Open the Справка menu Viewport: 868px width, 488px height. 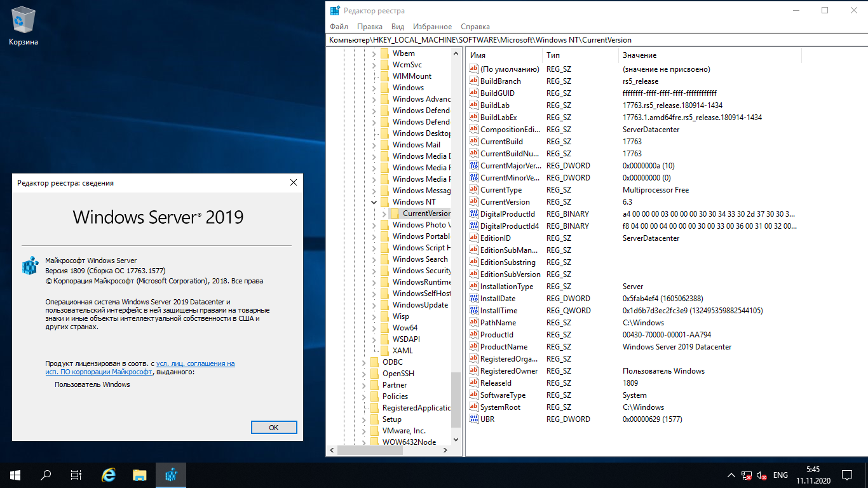point(475,27)
